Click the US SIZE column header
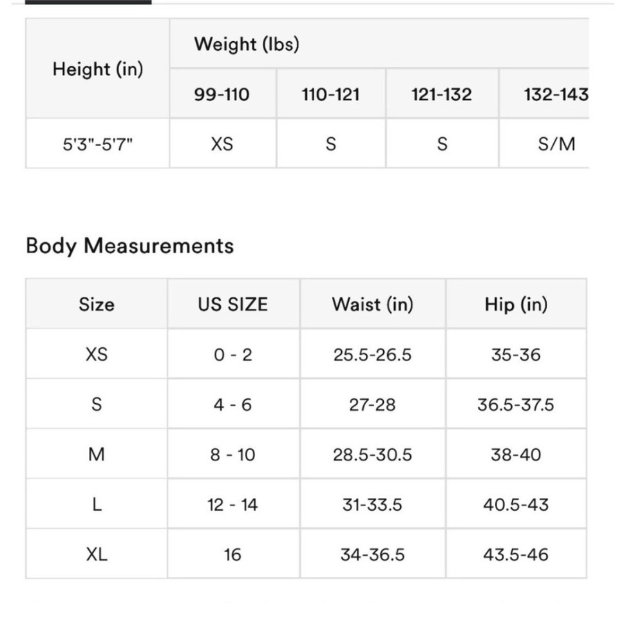Screen dimensions: 644x644 click(233, 304)
